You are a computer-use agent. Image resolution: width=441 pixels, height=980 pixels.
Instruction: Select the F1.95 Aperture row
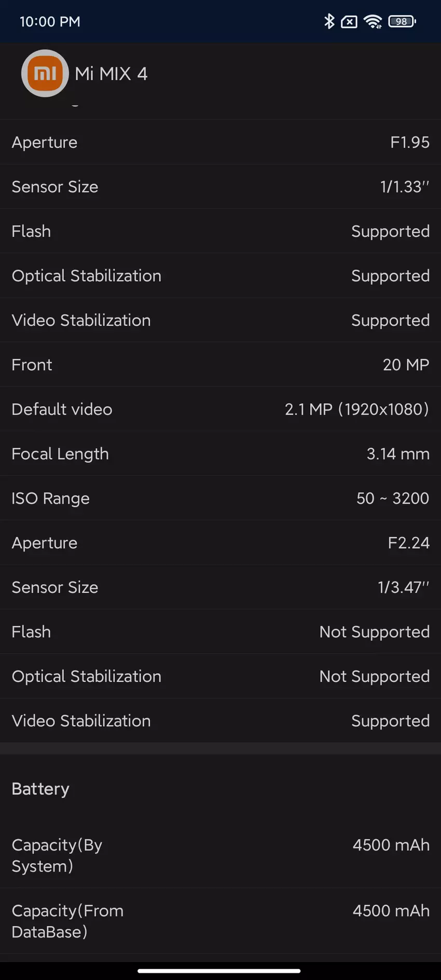tap(220, 142)
